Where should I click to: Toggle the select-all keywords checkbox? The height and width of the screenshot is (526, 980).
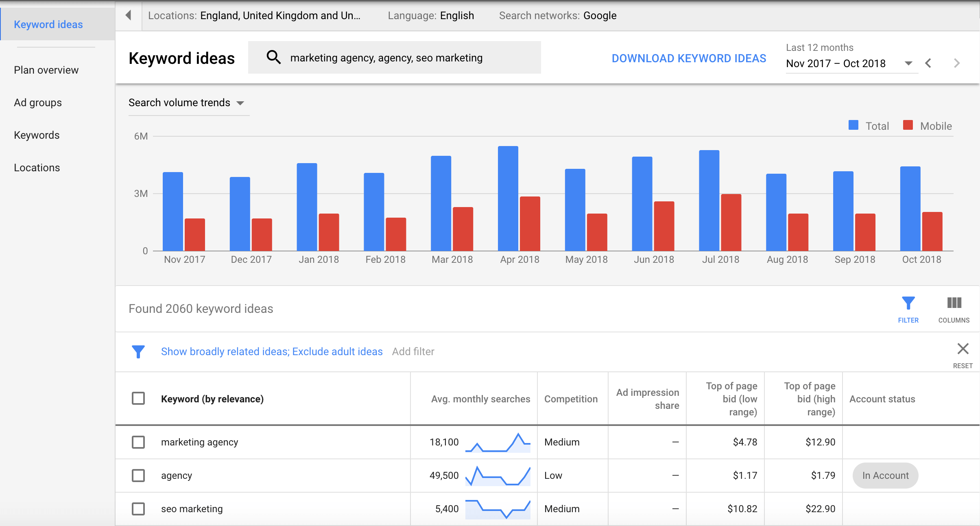pos(138,398)
